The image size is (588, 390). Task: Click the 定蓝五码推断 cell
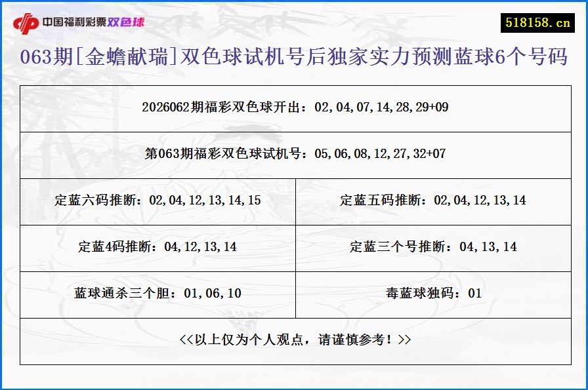click(x=434, y=202)
